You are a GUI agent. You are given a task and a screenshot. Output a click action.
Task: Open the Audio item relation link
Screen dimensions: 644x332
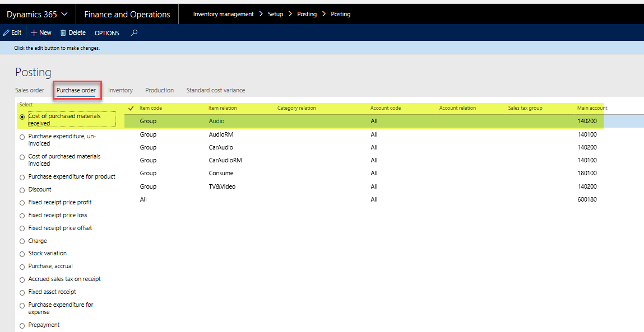[216, 121]
